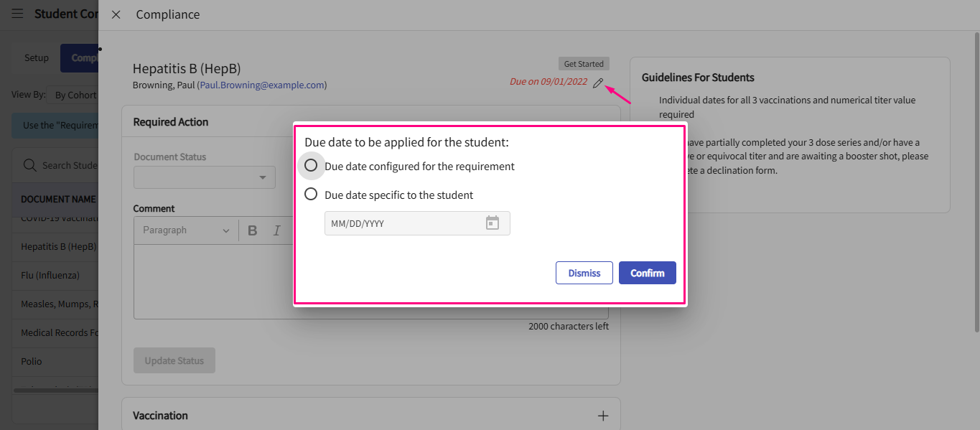Select the Polio document row

[x=32, y=361]
